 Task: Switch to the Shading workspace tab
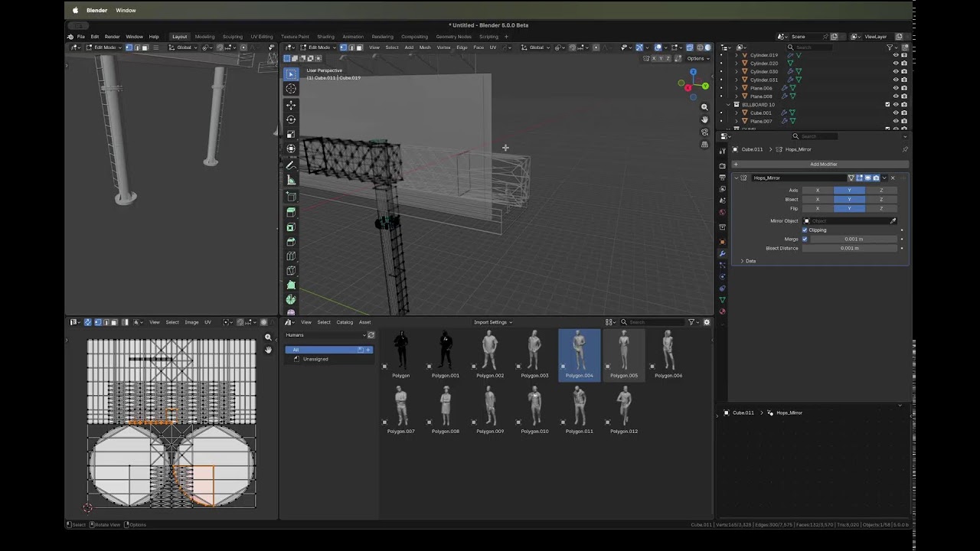pyautogui.click(x=325, y=37)
